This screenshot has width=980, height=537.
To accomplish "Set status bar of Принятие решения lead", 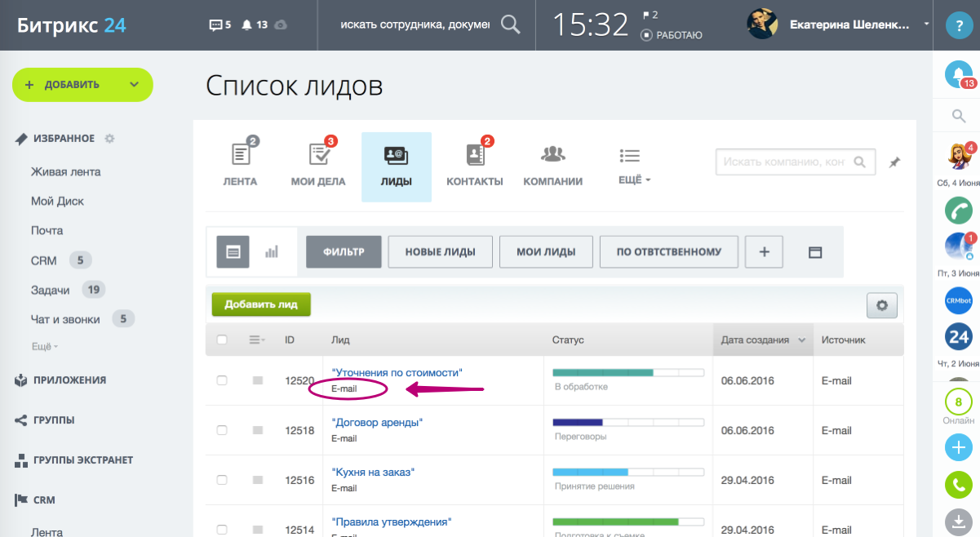I will click(628, 472).
